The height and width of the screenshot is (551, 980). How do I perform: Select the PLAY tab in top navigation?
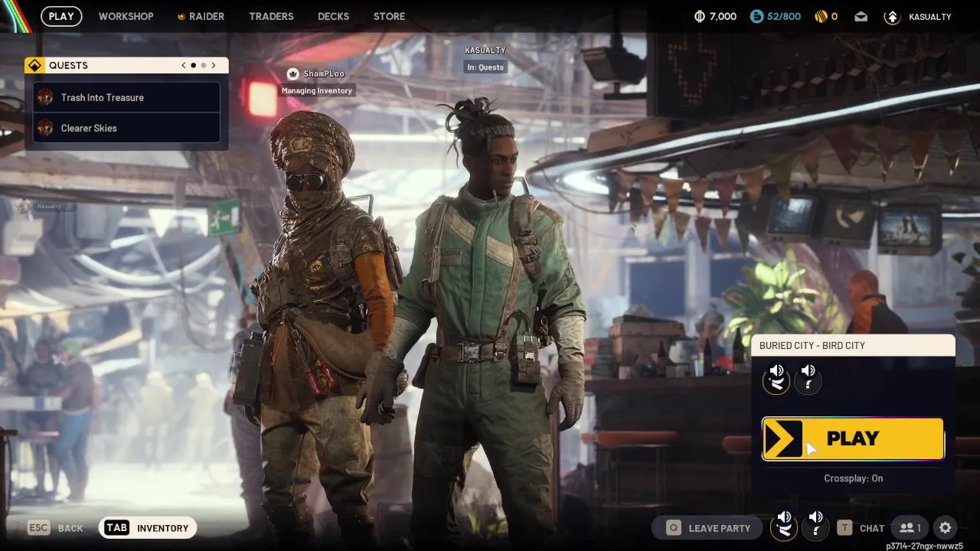point(61,16)
